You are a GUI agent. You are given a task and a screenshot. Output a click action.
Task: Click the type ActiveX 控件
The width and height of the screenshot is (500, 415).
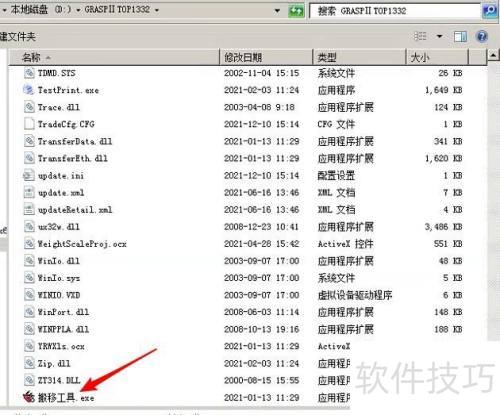click(x=345, y=244)
